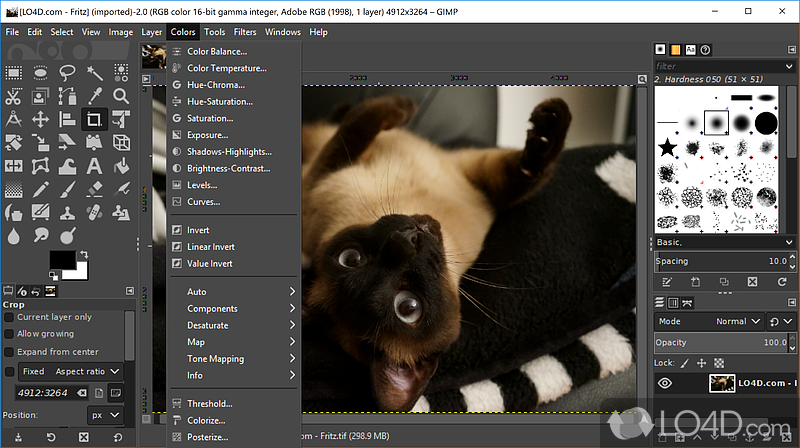Pick the Paths tool
Image resolution: width=800 pixels, height=448 pixels.
67,96
